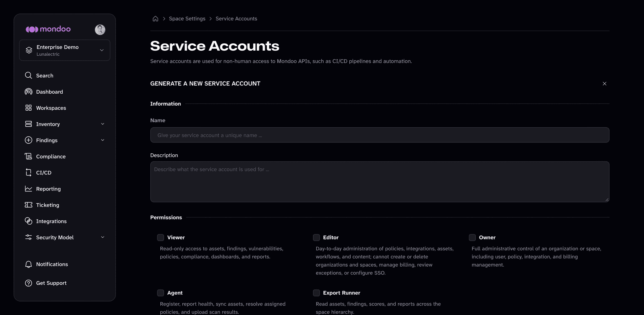Viewport: 644px width, 315px height.
Task: Click the Inventory server icon
Action: 28,124
